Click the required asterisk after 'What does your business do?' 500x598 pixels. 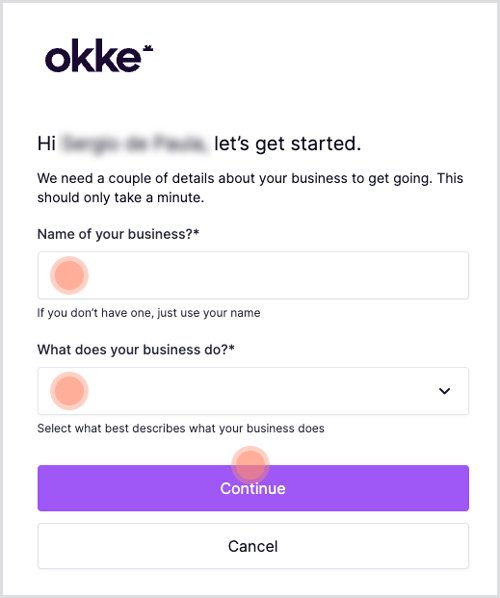click(x=232, y=348)
